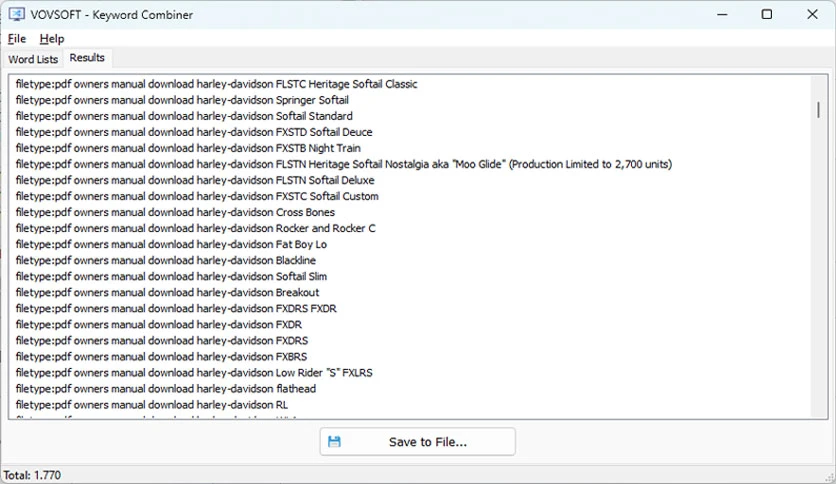The height and width of the screenshot is (484, 836).
Task: Select the line ending with only FXDR
Action: tap(159, 324)
